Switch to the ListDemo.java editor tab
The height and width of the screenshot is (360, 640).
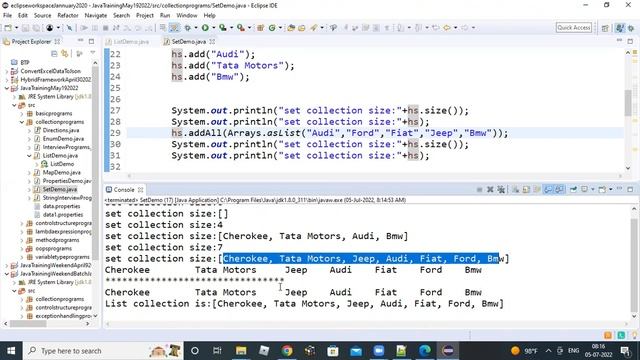131,42
